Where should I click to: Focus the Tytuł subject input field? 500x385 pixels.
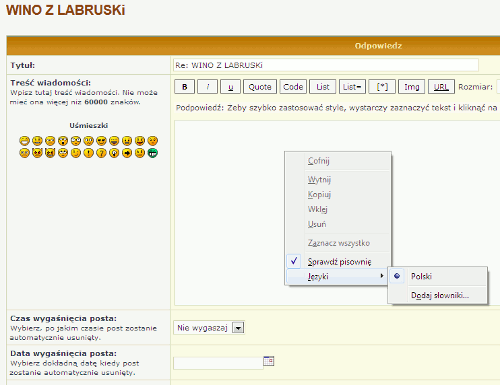(326, 65)
